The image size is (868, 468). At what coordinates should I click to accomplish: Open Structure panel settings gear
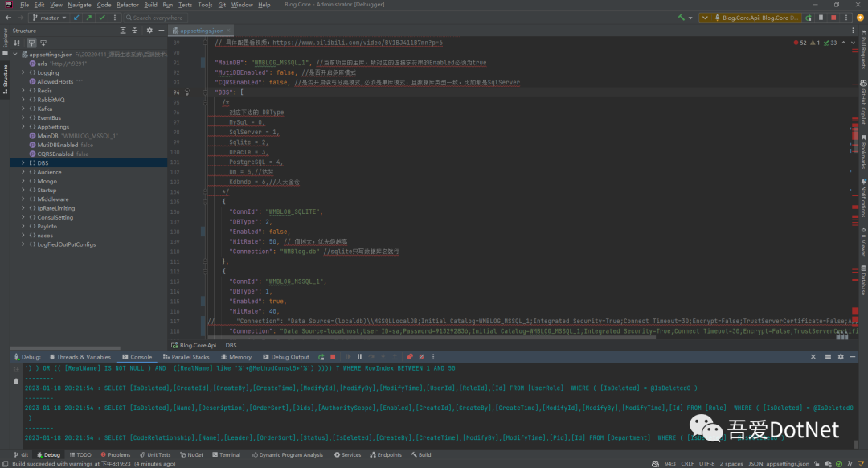tap(149, 31)
